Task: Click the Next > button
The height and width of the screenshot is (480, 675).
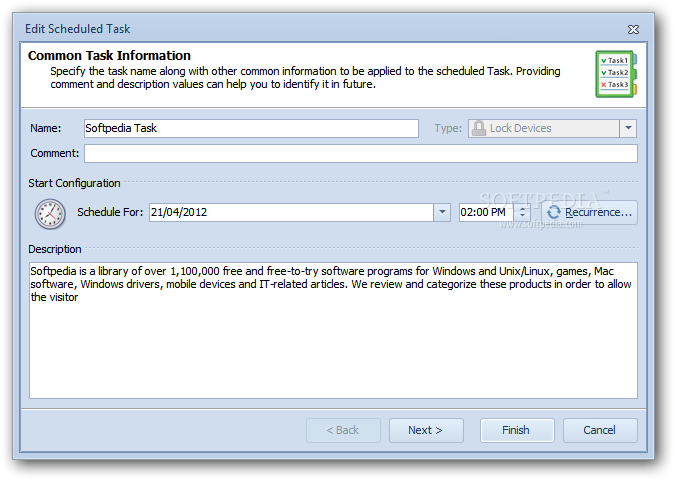Action: pos(426,430)
